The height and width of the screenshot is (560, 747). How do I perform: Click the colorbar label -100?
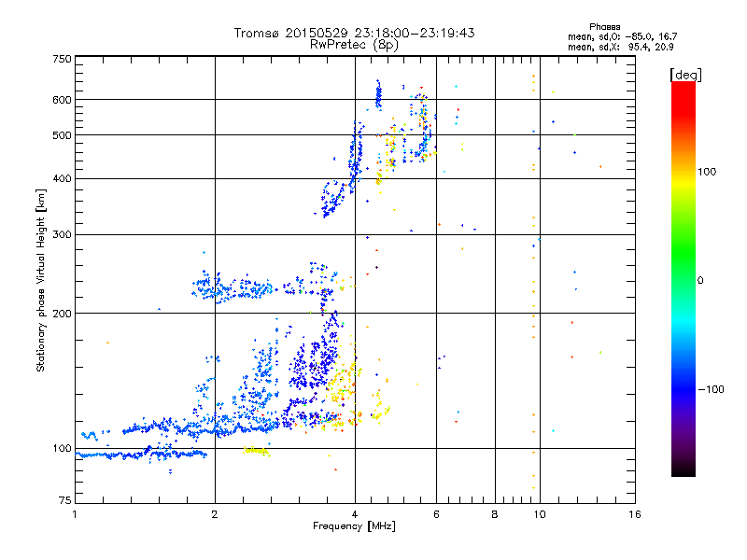coord(711,389)
